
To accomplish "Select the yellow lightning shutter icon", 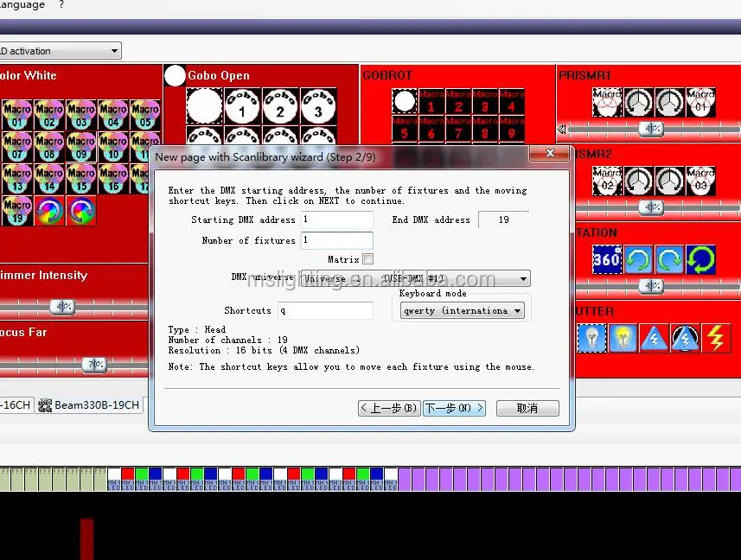I will pos(716,338).
